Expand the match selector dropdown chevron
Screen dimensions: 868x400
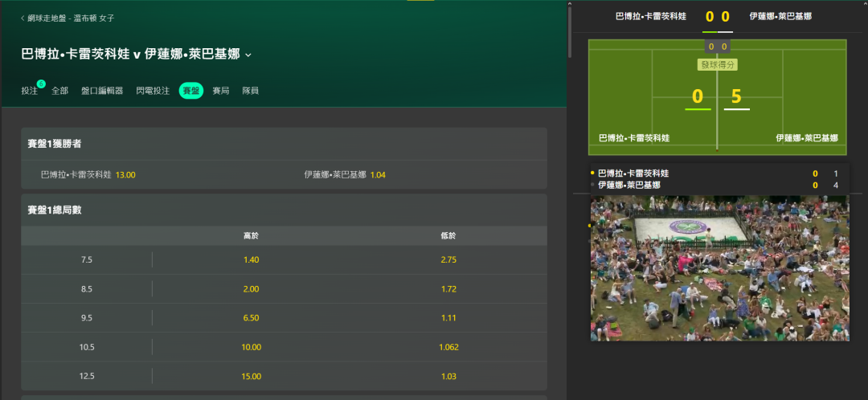pyautogui.click(x=248, y=55)
